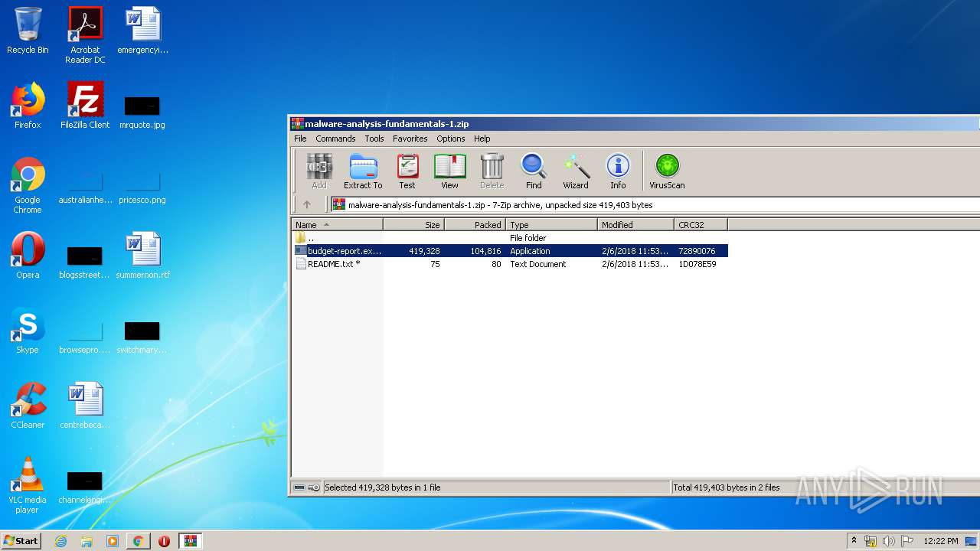The image size is (980, 551).
Task: Click the VirusScan toolbar icon
Action: click(x=667, y=171)
